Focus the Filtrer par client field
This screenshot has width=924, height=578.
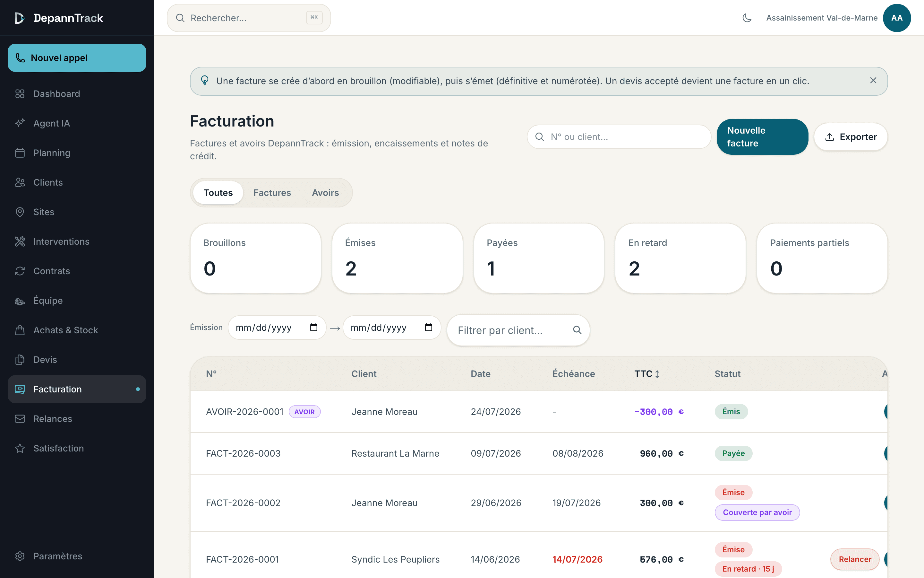[x=518, y=330]
